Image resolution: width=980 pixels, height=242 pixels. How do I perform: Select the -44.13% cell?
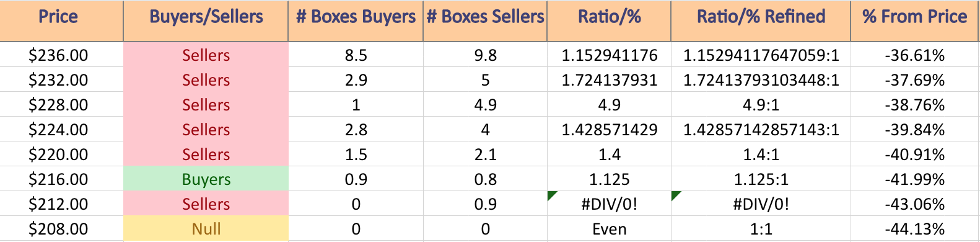pos(915,228)
